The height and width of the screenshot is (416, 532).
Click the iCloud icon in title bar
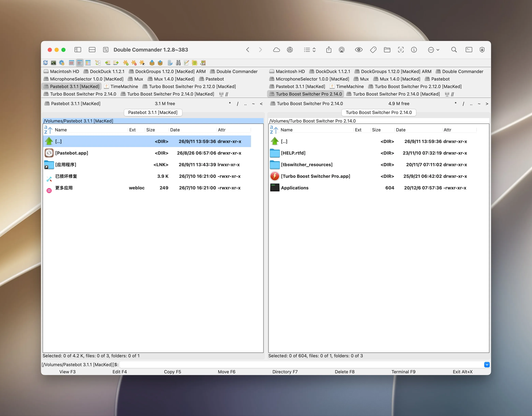tap(276, 50)
